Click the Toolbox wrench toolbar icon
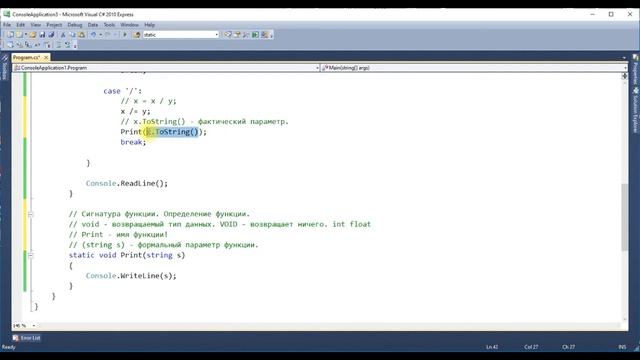640x360 pixels. tap(246, 35)
